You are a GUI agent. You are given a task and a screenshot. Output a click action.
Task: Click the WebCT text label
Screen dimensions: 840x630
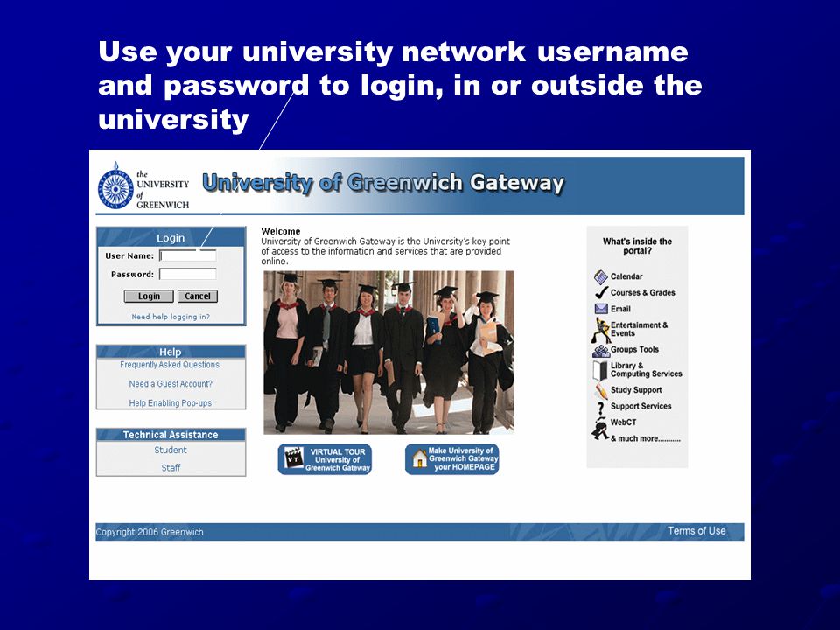[624, 423]
